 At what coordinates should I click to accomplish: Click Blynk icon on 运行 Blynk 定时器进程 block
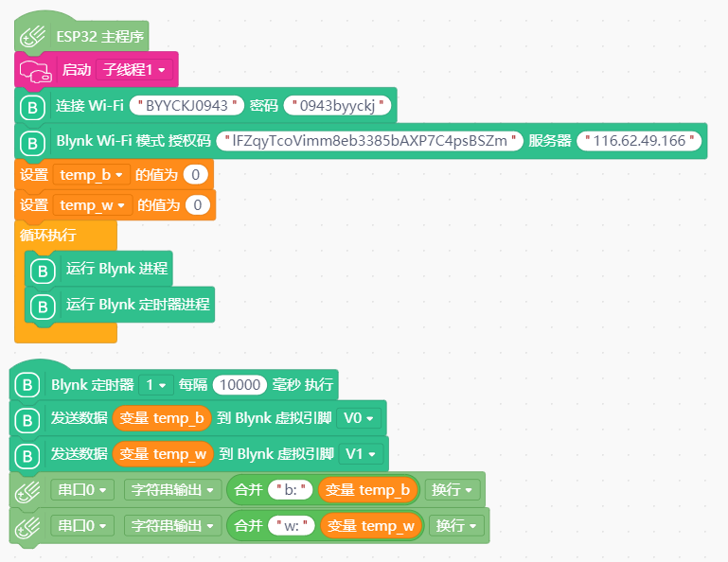43,307
